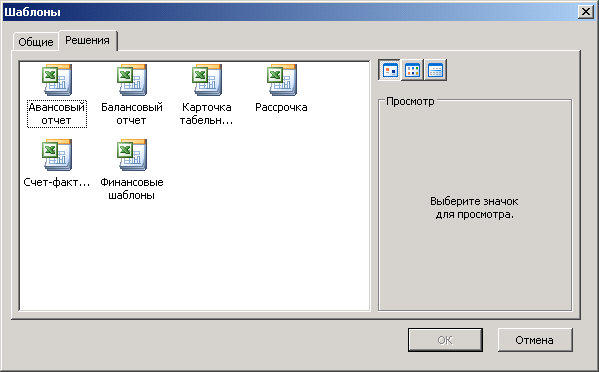Click the Отмена button
Image resolution: width=599 pixels, height=372 pixels.
pos(535,340)
